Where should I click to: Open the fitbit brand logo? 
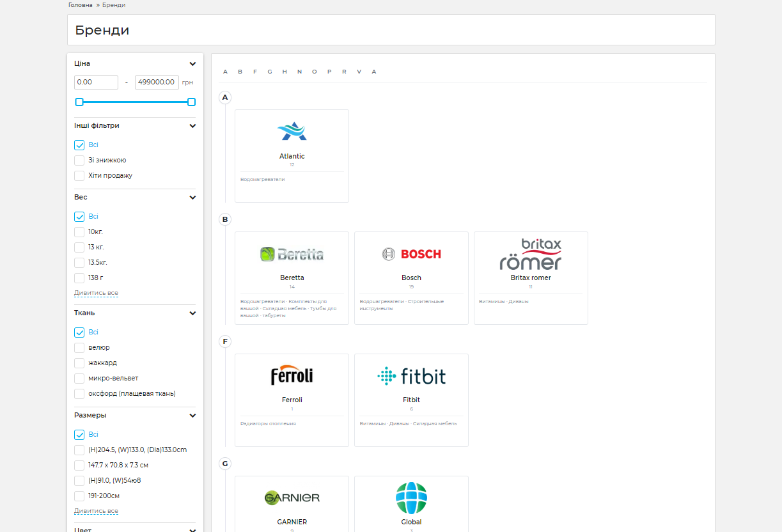[411, 376]
